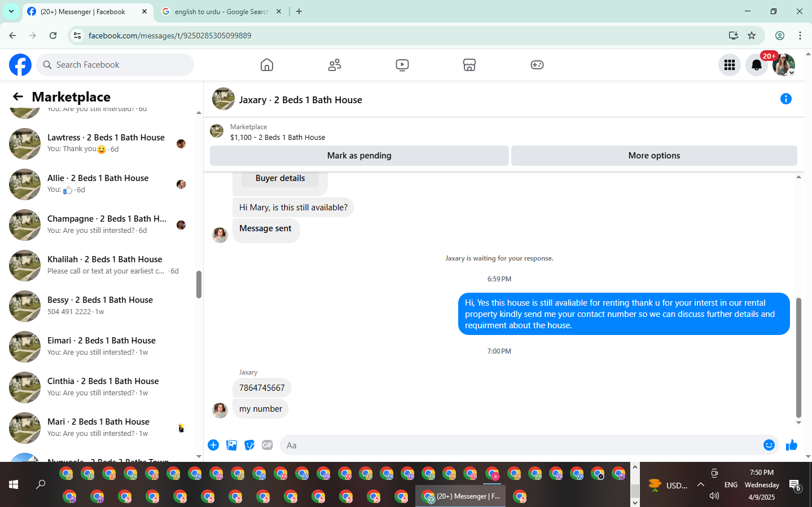Open the Chrome profile icon

(780, 36)
